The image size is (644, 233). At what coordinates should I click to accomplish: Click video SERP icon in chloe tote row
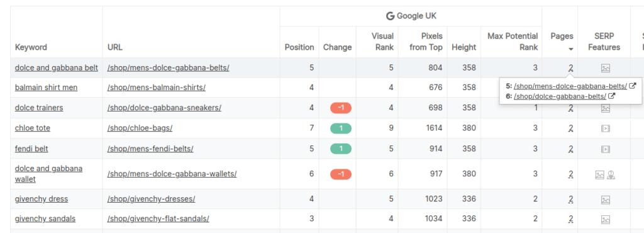point(605,128)
